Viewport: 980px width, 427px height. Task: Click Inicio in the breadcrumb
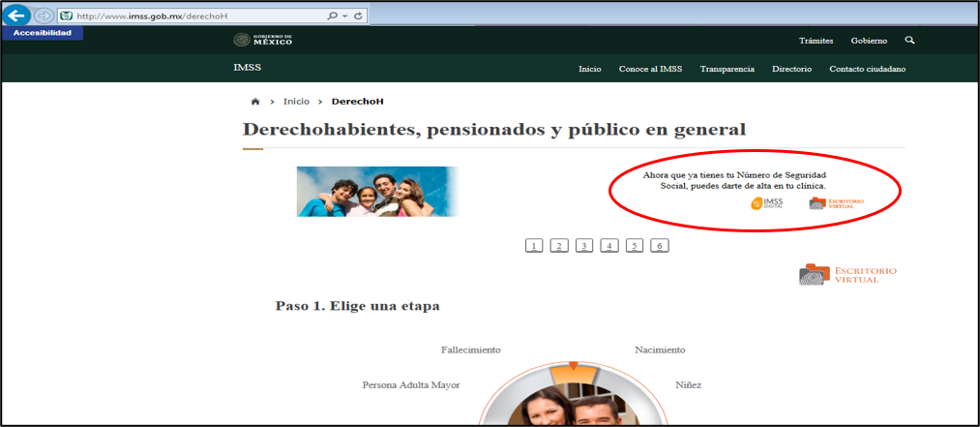pyautogui.click(x=296, y=101)
